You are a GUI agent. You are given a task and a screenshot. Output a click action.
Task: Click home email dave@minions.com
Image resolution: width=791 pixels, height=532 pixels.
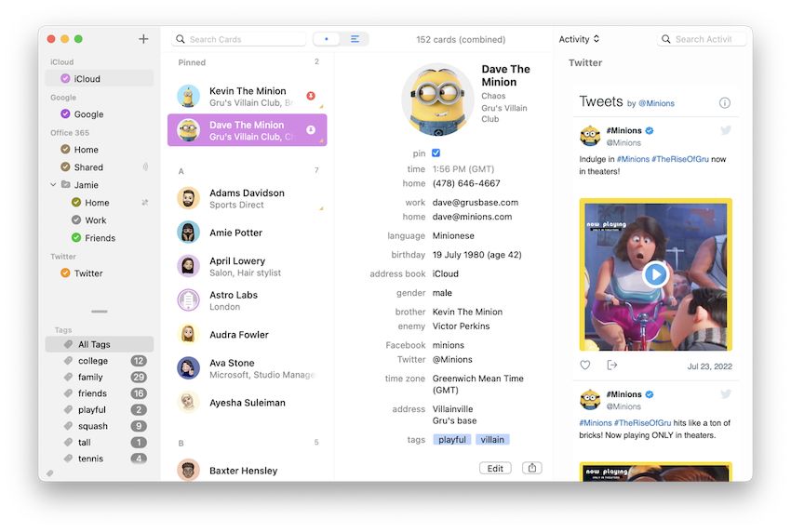point(472,217)
